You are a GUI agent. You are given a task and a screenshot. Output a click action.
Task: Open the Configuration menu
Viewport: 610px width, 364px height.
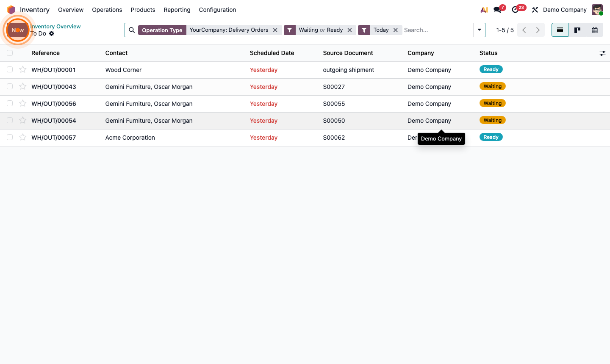(217, 10)
